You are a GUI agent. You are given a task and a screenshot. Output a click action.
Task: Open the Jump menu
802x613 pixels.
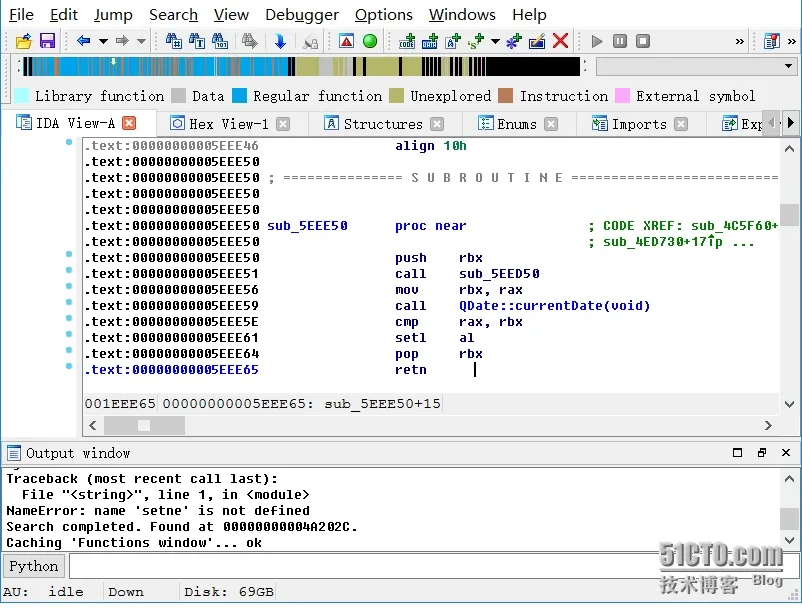[x=113, y=15]
